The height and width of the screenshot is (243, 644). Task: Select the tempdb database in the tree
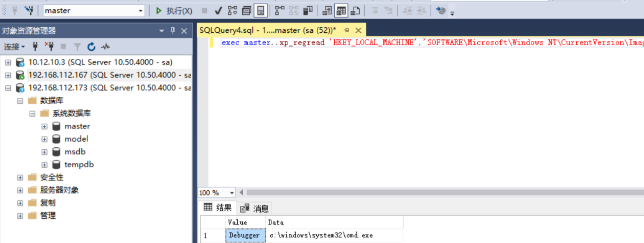(x=79, y=164)
